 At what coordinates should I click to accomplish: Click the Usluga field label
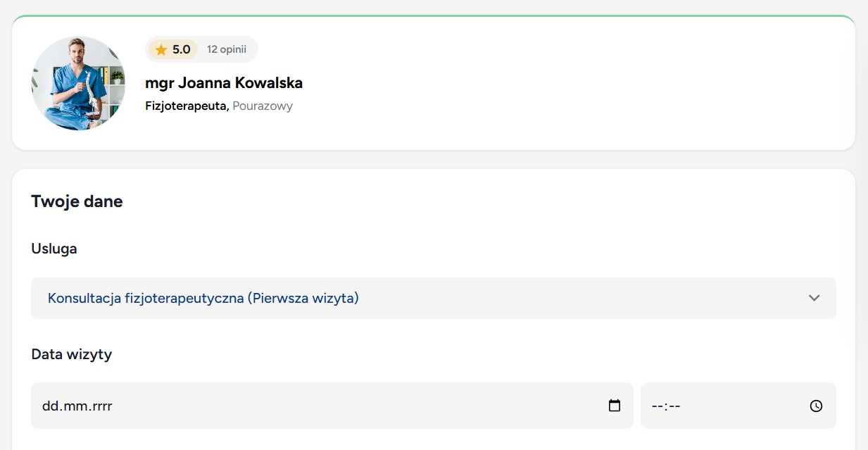point(54,249)
